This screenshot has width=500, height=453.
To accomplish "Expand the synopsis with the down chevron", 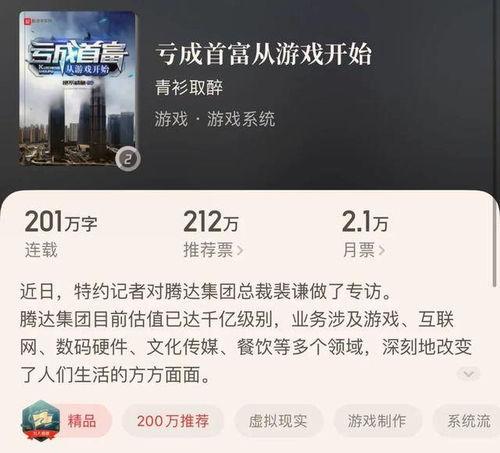I will pos(469,373).
